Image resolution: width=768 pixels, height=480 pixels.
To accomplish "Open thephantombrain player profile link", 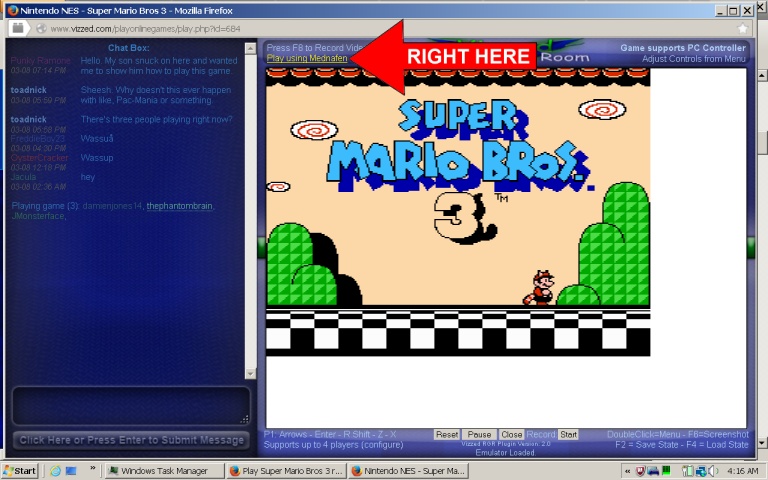I will coord(179,206).
